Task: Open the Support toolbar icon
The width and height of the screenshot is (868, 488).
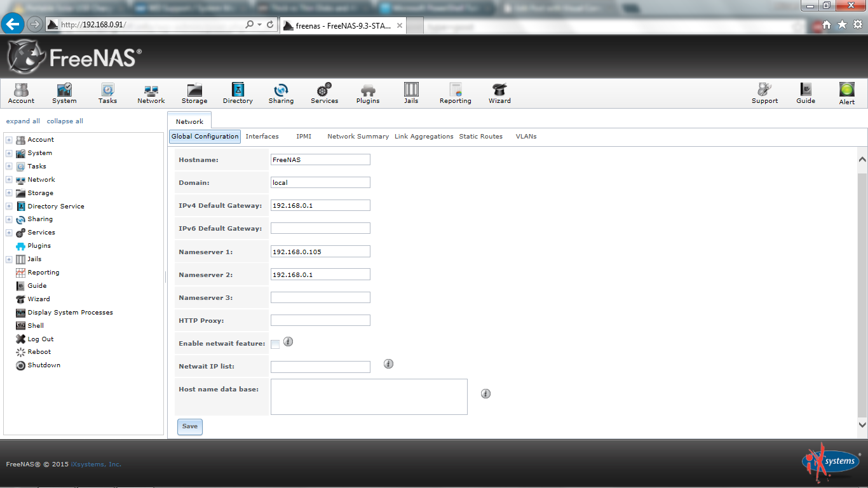Action: pos(764,93)
